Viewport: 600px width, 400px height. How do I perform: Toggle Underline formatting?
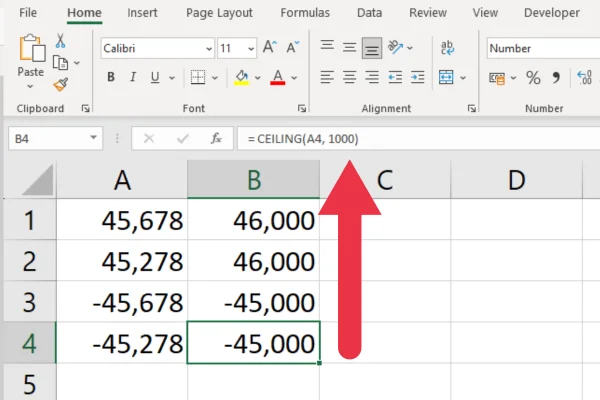point(155,77)
